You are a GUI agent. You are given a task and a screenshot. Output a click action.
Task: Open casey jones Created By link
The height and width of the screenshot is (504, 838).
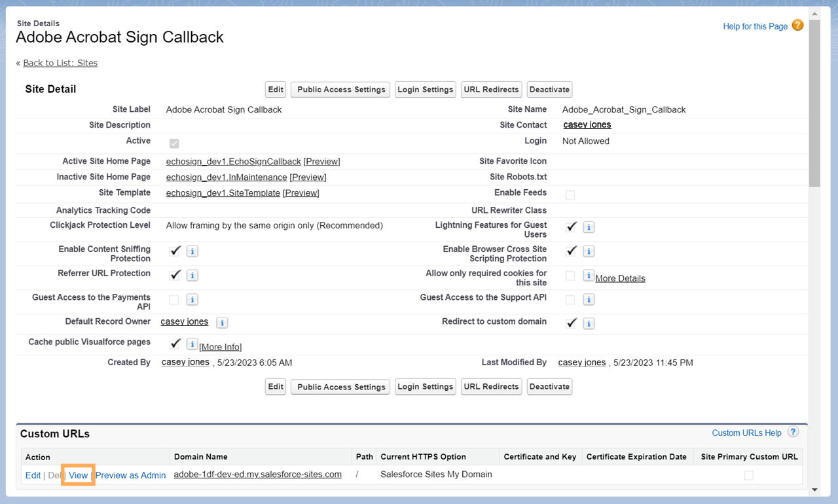186,362
